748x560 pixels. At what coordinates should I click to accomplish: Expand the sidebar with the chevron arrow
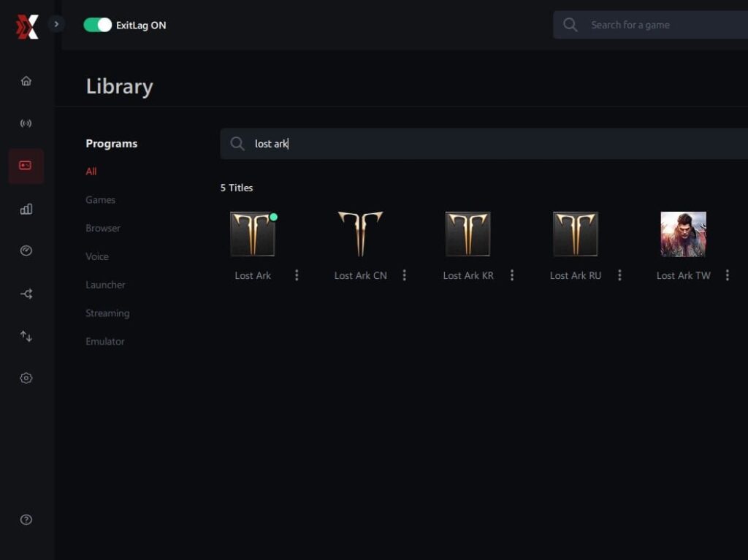point(56,24)
